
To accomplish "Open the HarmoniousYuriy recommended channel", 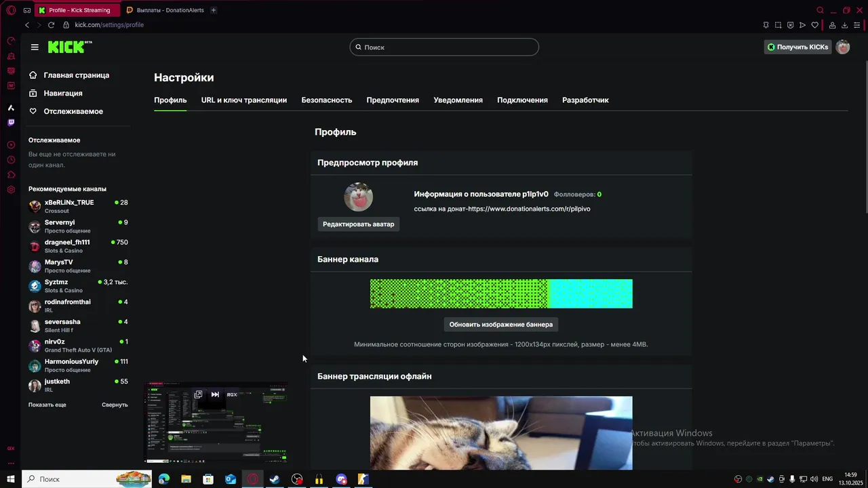I will pos(78,365).
